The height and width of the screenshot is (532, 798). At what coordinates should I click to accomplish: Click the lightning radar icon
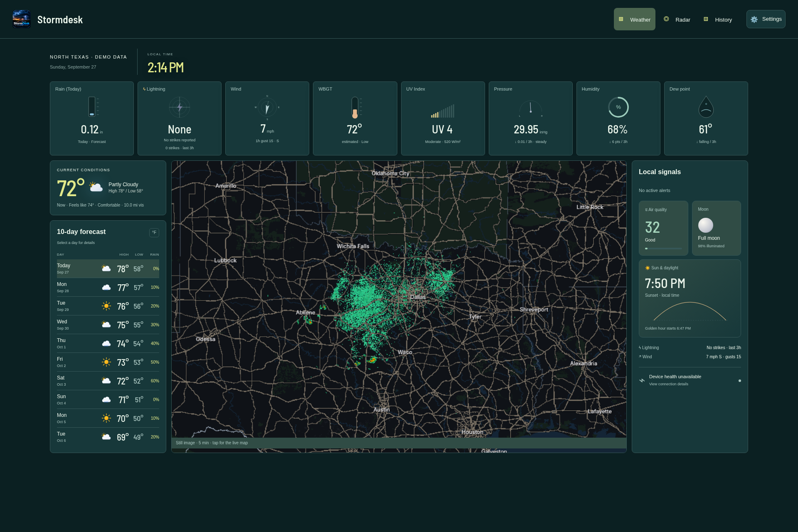tap(180, 107)
